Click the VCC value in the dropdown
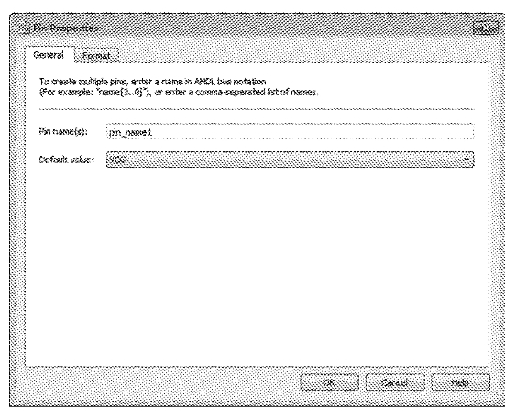Image resolution: width=516 pixels, height=420 pixels. (x=116, y=160)
